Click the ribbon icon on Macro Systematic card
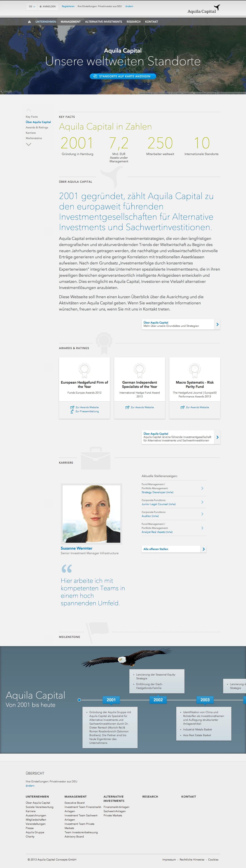 [195, 371]
